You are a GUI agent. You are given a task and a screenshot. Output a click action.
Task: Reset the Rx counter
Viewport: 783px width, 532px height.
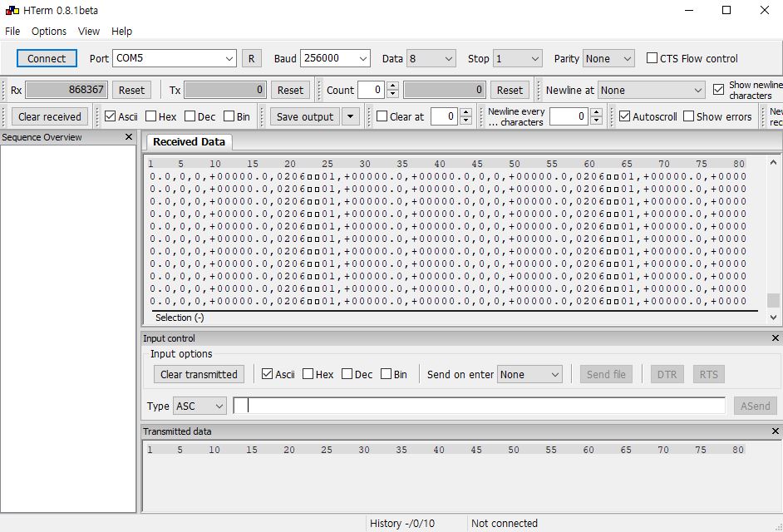[x=131, y=91]
